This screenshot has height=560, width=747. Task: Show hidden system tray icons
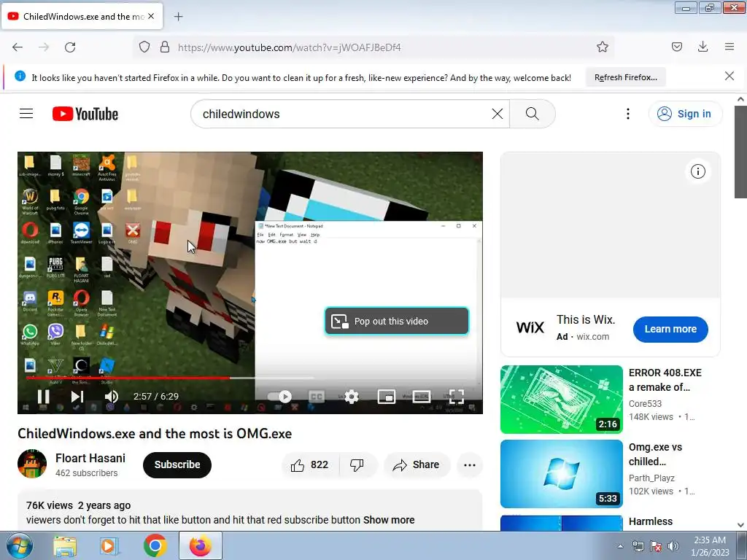coord(620,546)
